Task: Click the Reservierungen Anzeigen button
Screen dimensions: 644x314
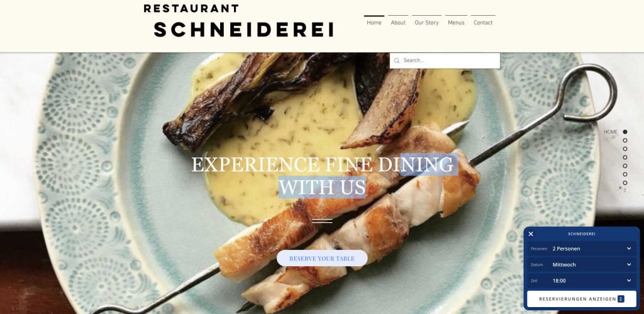Action: click(x=582, y=299)
